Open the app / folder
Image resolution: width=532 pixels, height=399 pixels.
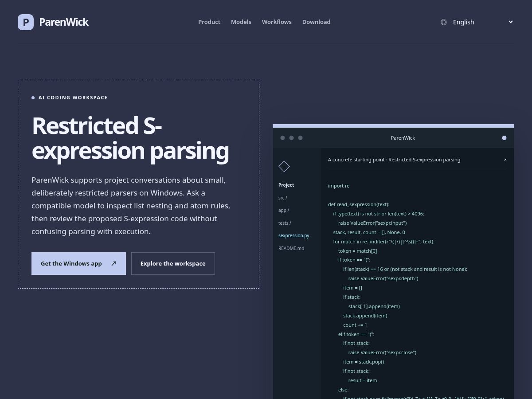[x=284, y=210]
